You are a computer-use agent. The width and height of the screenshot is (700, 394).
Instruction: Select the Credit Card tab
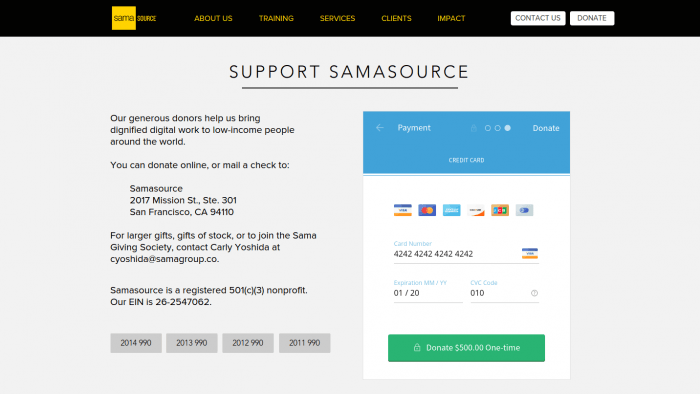466,160
